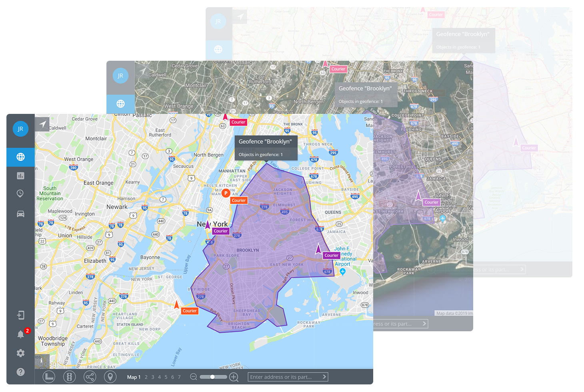
Task: Open the settings gear in sidebar
Action: [20, 353]
